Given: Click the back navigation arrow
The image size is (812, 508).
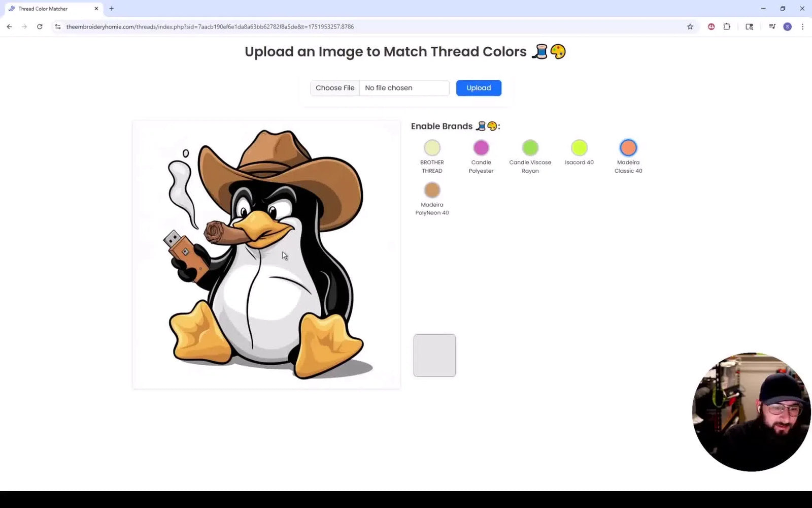Looking at the screenshot, I should tap(9, 26).
